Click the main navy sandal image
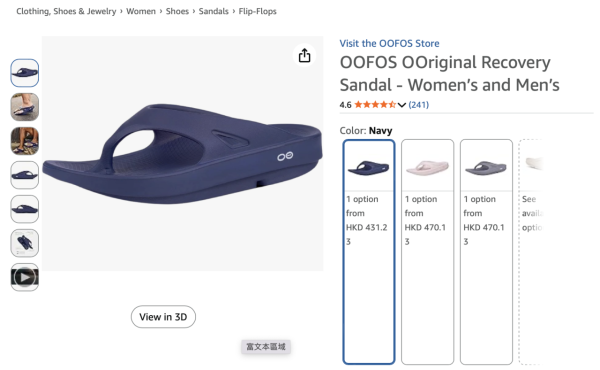This screenshot has height=370, width=600. tap(183, 153)
